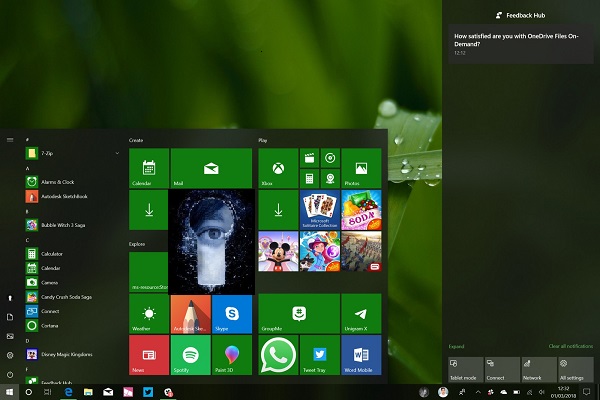
Task: Expand the 7-Zip folder chevron
Action: coord(118,153)
